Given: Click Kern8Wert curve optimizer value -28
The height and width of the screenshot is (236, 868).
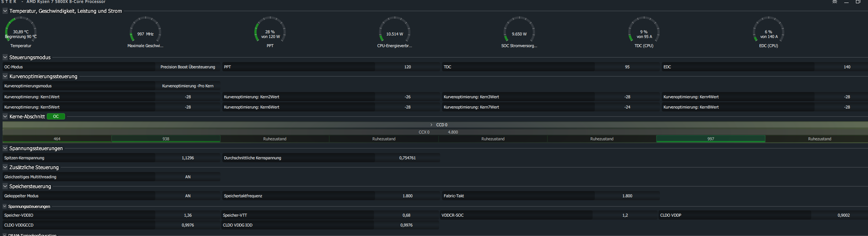Looking at the screenshot, I should tap(841, 107).
